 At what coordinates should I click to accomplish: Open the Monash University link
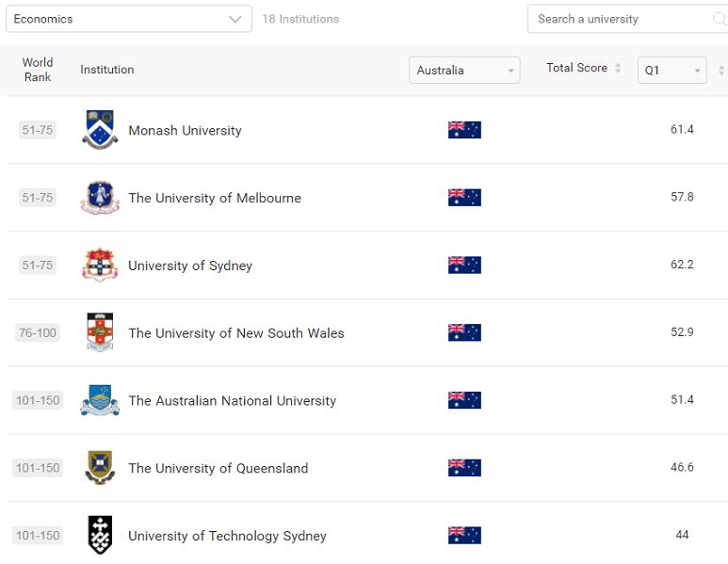tap(185, 131)
